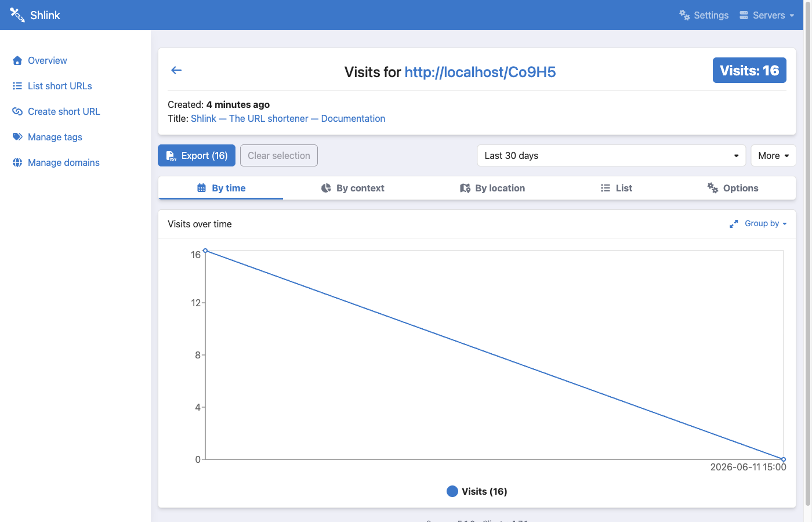Switch to the By context tab
The width and height of the screenshot is (812, 522).
pos(353,188)
